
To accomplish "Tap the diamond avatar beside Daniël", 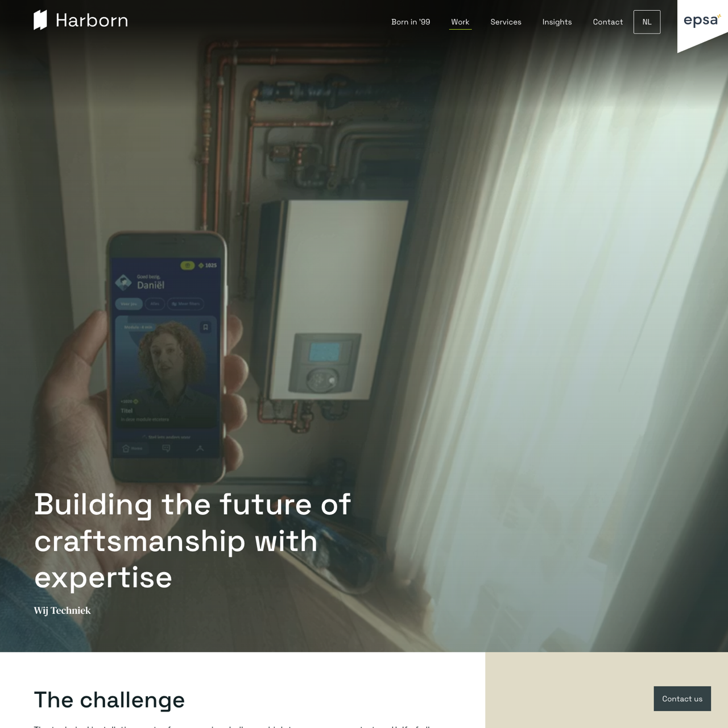I will (123, 282).
